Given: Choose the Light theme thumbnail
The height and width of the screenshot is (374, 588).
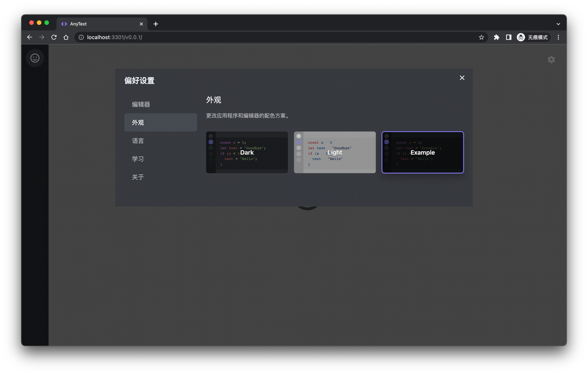Looking at the screenshot, I should (x=335, y=152).
